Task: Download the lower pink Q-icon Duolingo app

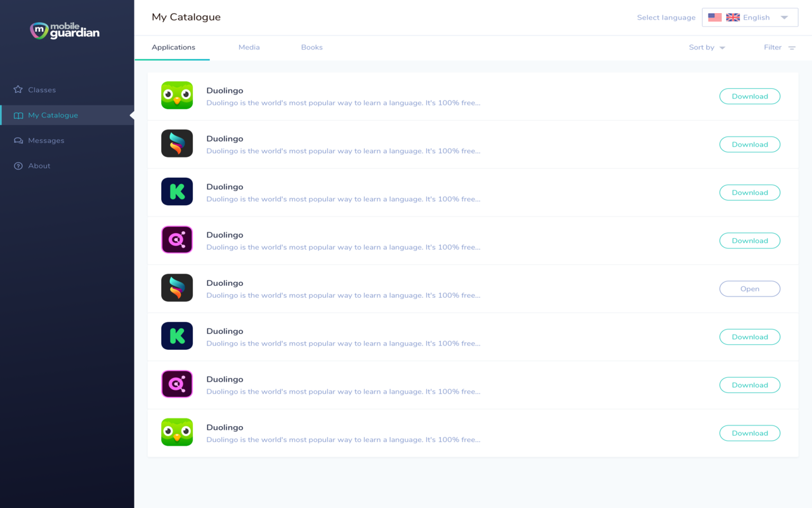Action: coord(750,385)
